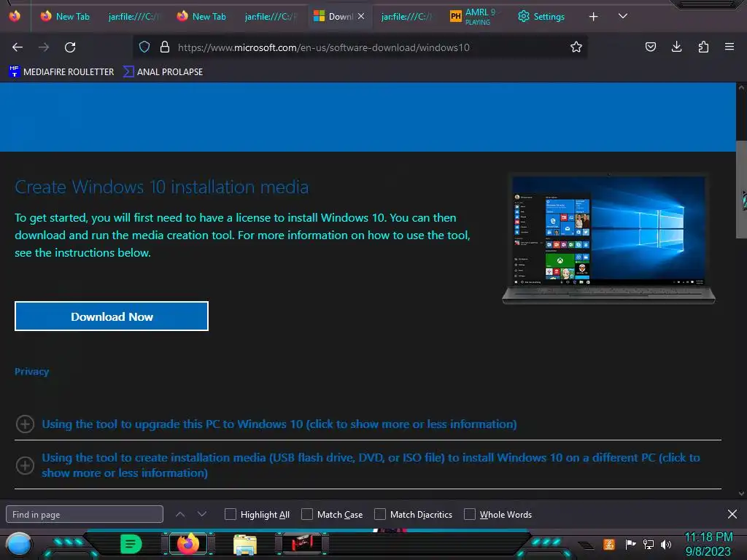Go to previous find match arrow

click(180, 514)
